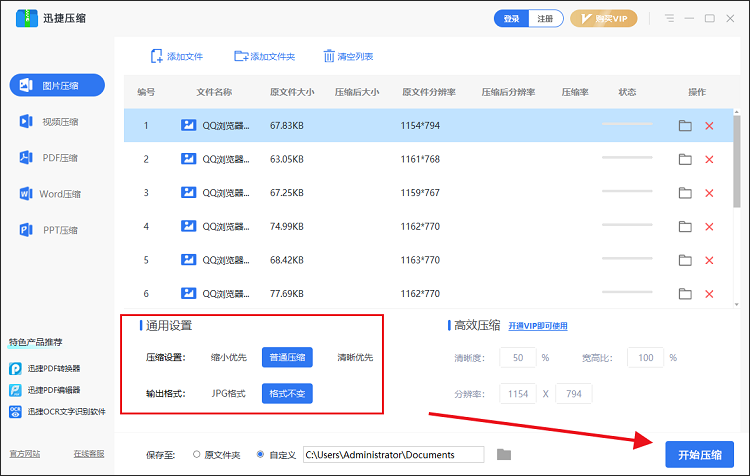The height and width of the screenshot is (476, 750).
Task: Click progress bar of row 5
Action: (627, 258)
